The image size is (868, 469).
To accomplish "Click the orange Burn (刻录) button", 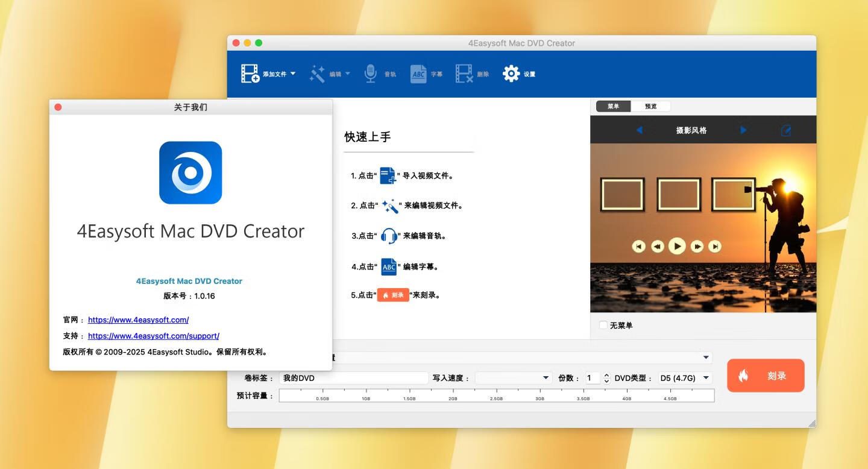I will 766,376.
